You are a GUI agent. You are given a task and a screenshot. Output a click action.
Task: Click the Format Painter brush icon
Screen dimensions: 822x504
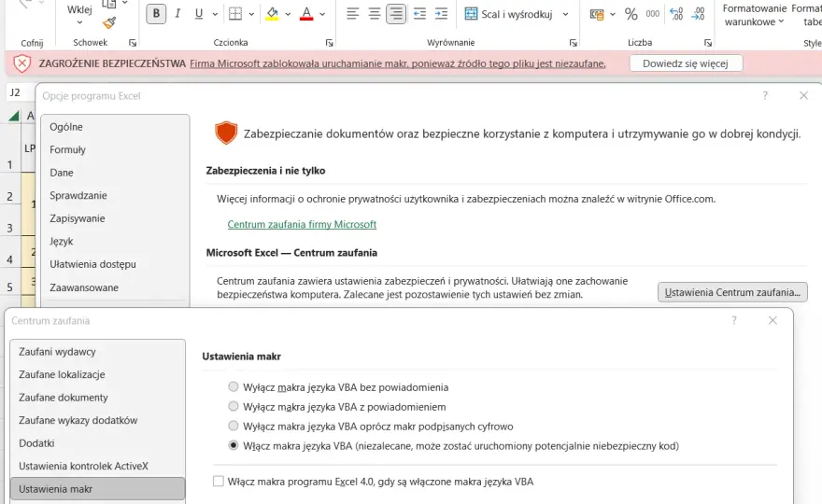pos(109,23)
